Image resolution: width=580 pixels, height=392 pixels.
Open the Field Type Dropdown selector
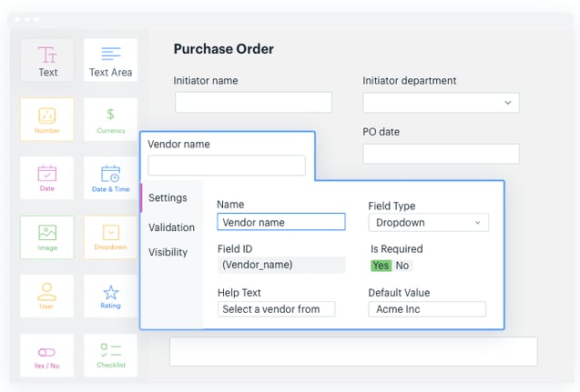point(428,223)
